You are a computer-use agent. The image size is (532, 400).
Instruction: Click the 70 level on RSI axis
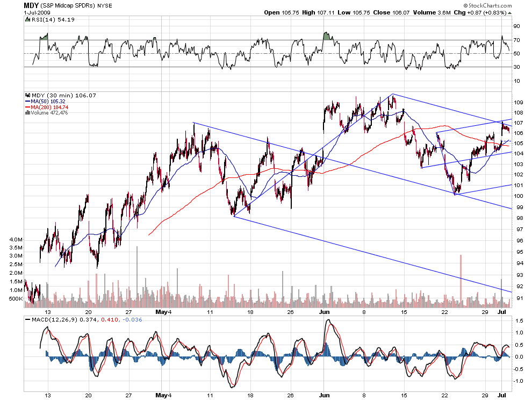(517, 40)
